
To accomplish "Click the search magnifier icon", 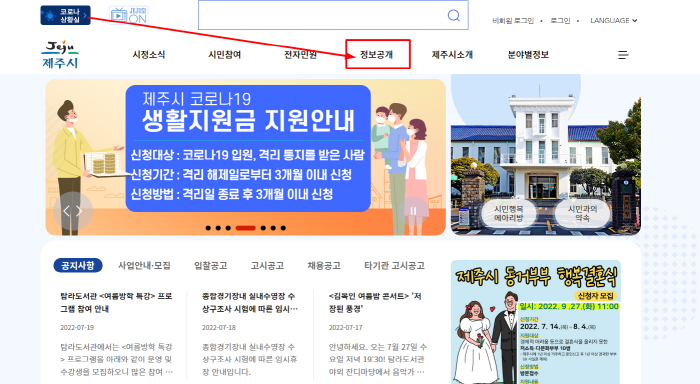I will pyautogui.click(x=454, y=16).
